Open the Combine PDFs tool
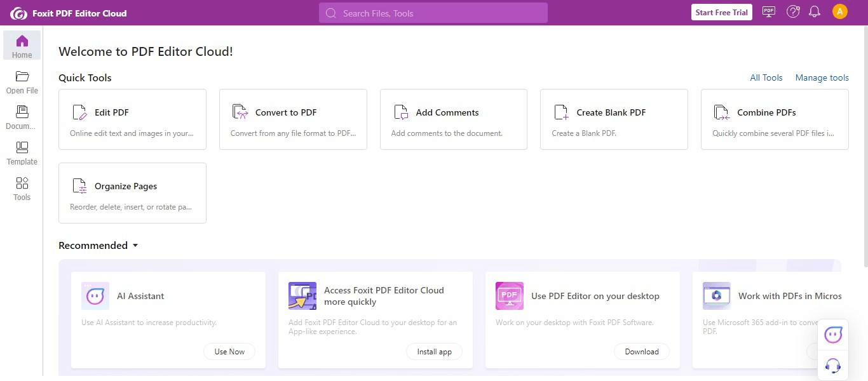Image resolution: width=868 pixels, height=381 pixels. pos(774,119)
